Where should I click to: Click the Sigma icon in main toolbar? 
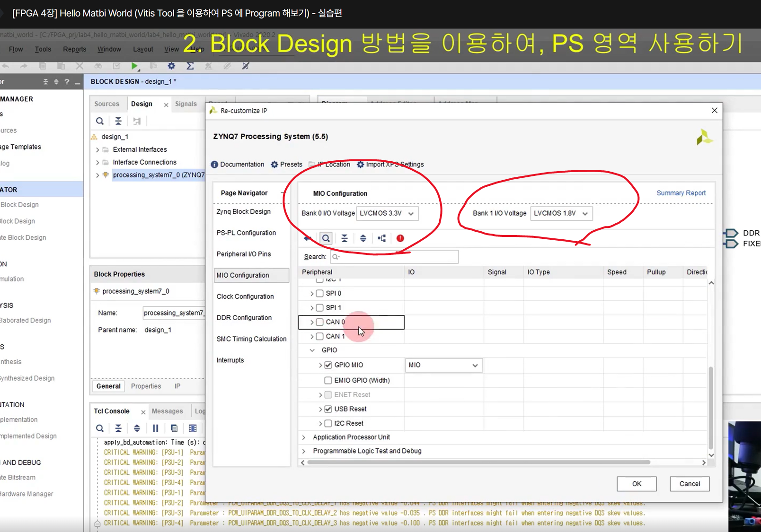click(190, 66)
